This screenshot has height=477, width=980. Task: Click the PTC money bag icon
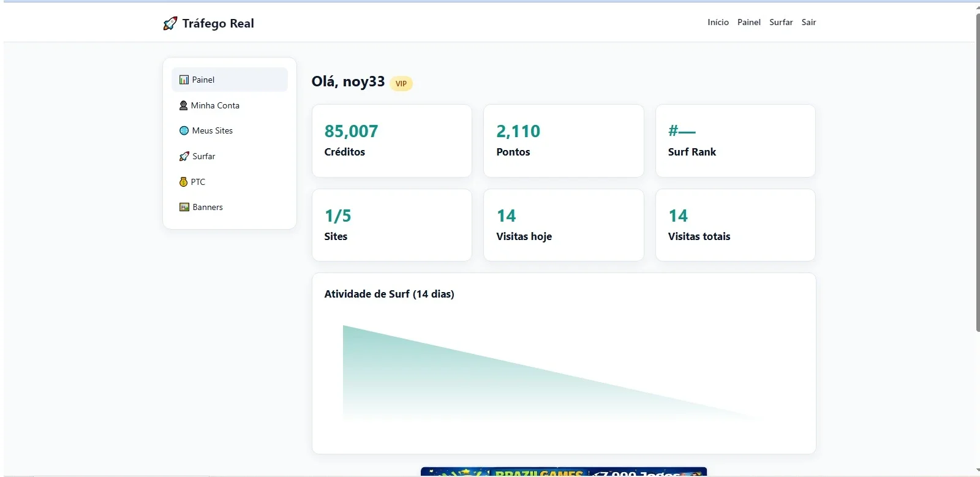coord(183,182)
